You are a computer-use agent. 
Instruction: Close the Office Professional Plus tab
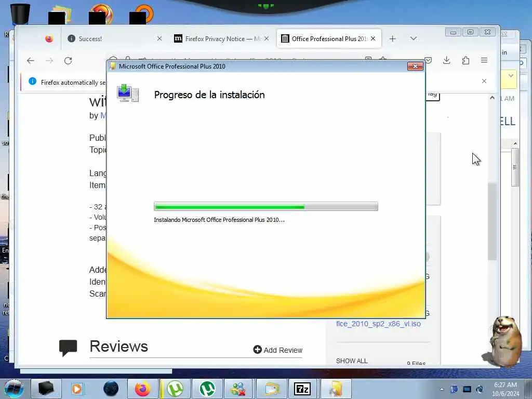373,38
